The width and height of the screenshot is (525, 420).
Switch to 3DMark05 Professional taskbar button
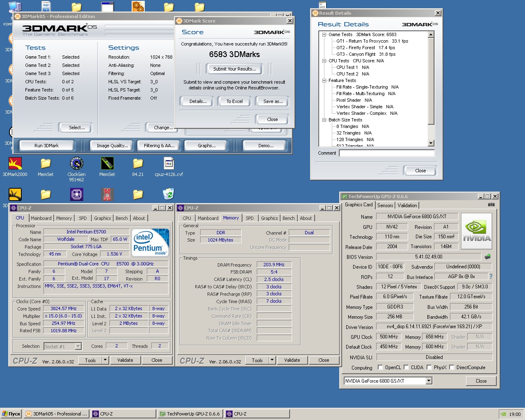pyautogui.click(x=56, y=414)
